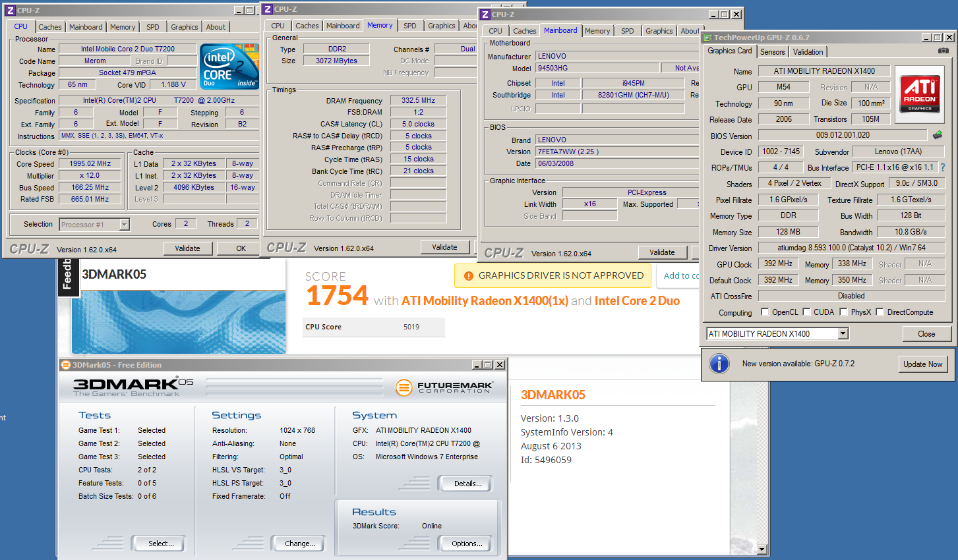This screenshot has width=958, height=560.
Task: Click the blue information icon in update notice
Action: (x=719, y=364)
